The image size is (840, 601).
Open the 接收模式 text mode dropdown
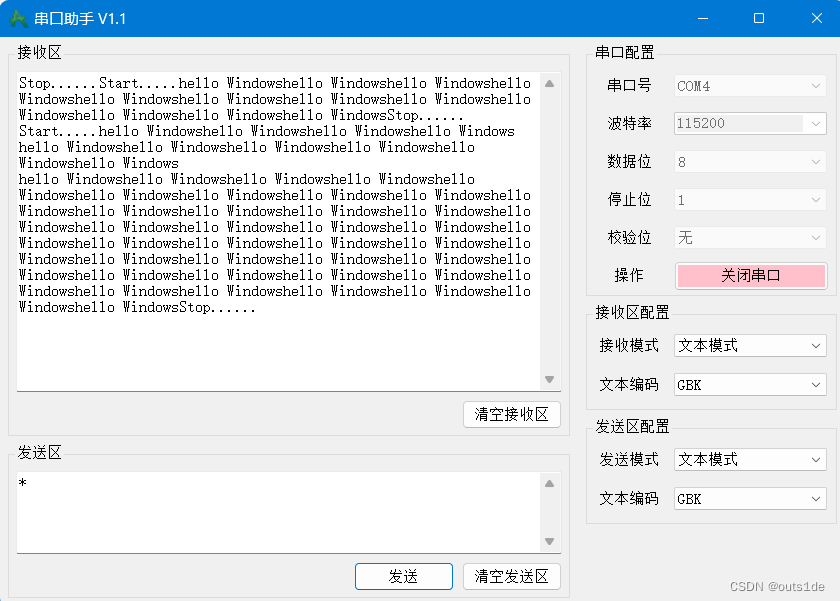tap(749, 345)
